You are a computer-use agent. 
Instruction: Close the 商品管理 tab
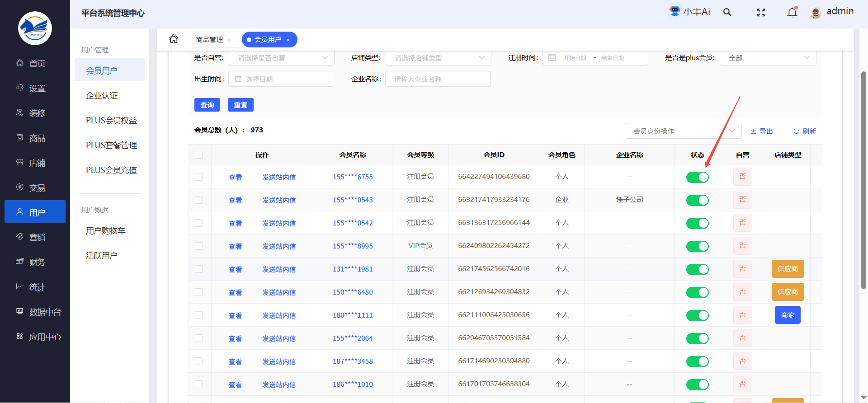(230, 40)
